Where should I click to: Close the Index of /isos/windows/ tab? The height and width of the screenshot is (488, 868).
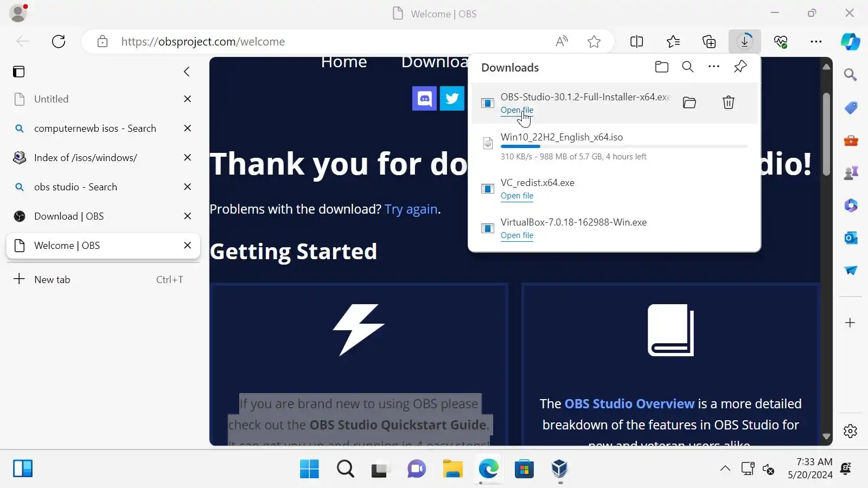pyautogui.click(x=188, y=157)
